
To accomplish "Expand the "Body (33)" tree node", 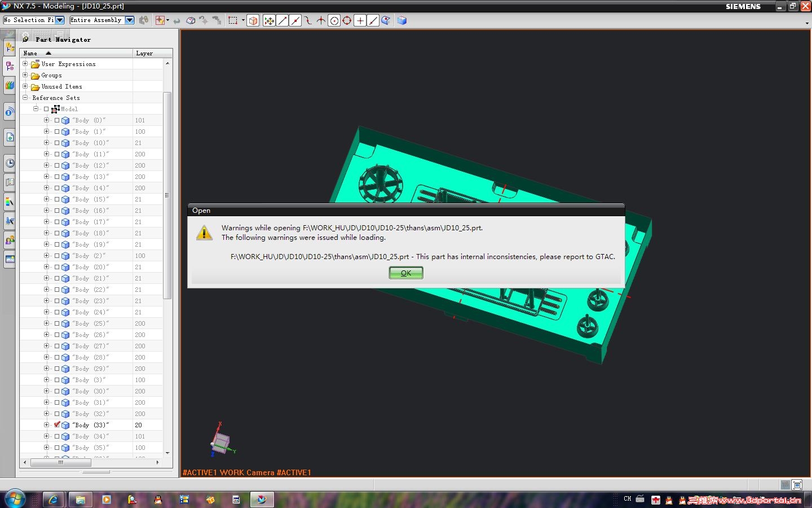I will tap(46, 425).
